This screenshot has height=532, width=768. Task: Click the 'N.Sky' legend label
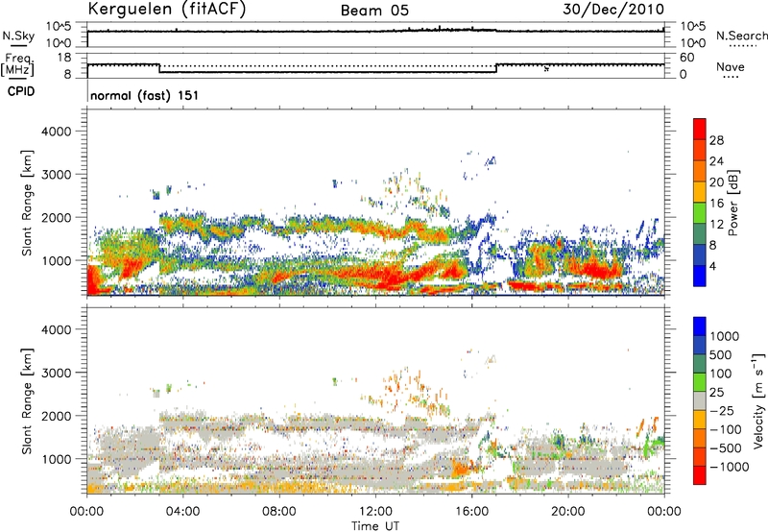(18, 36)
